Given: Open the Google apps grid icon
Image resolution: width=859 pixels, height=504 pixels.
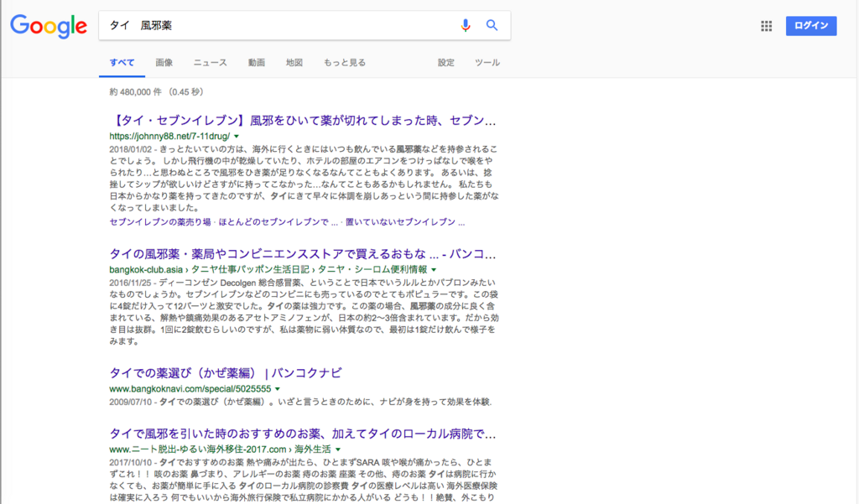Looking at the screenshot, I should click(x=767, y=26).
